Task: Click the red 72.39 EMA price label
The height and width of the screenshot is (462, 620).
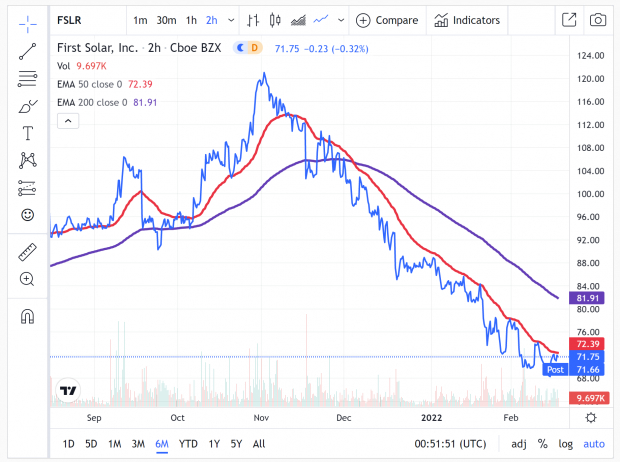Action: 587,344
